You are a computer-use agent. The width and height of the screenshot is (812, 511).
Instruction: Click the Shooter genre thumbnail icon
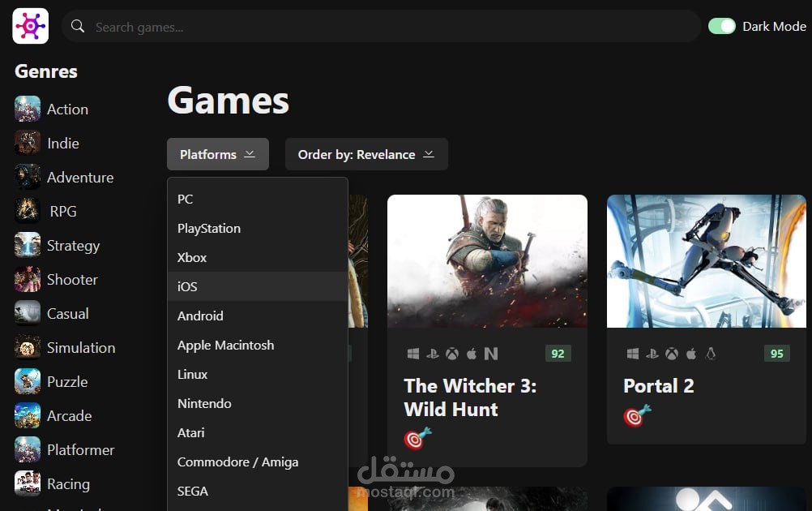point(28,279)
